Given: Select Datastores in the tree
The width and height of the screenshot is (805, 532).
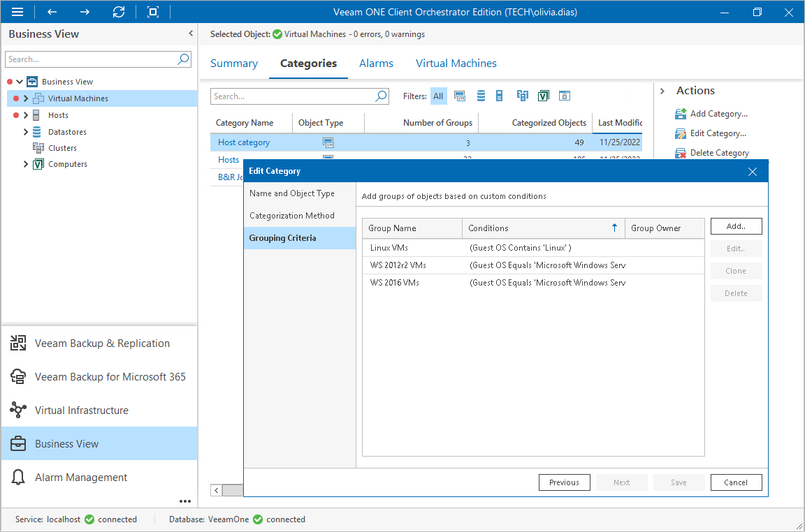Looking at the screenshot, I should (x=67, y=132).
